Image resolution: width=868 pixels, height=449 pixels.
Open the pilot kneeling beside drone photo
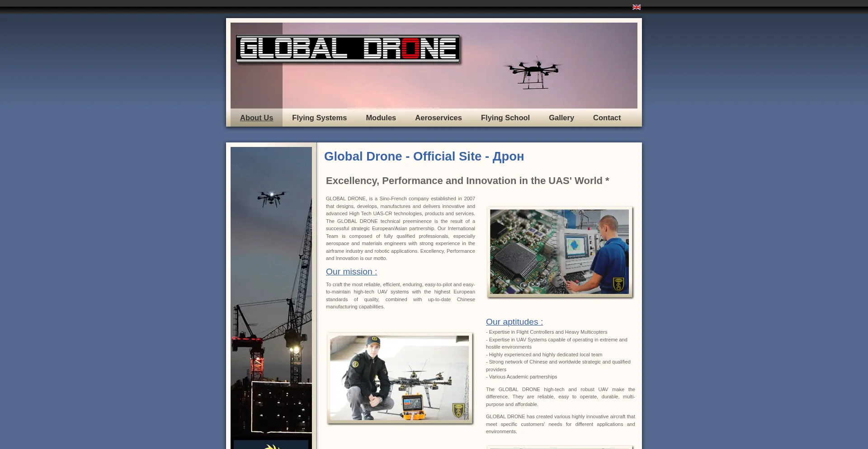coord(400,378)
